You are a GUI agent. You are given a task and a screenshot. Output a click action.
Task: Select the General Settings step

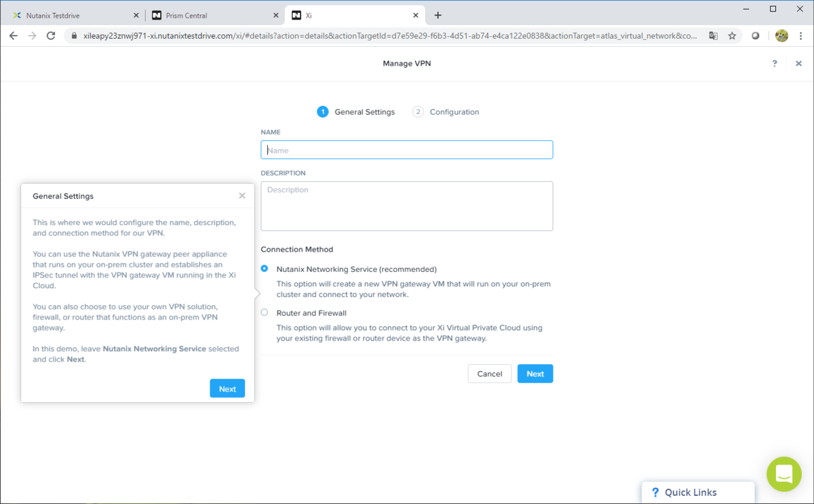coord(356,112)
